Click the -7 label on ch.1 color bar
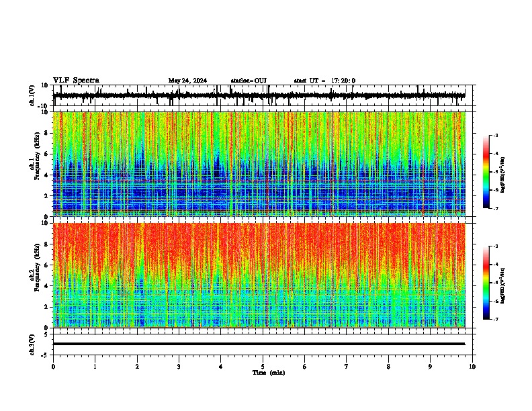The width and height of the screenshot is (532, 411). [496, 209]
